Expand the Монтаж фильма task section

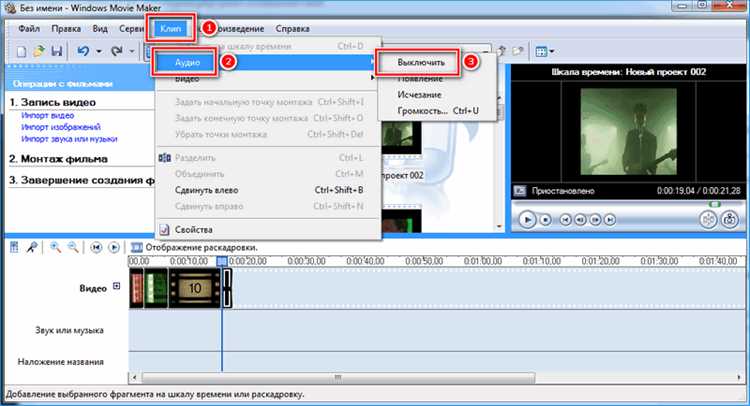(x=58, y=159)
